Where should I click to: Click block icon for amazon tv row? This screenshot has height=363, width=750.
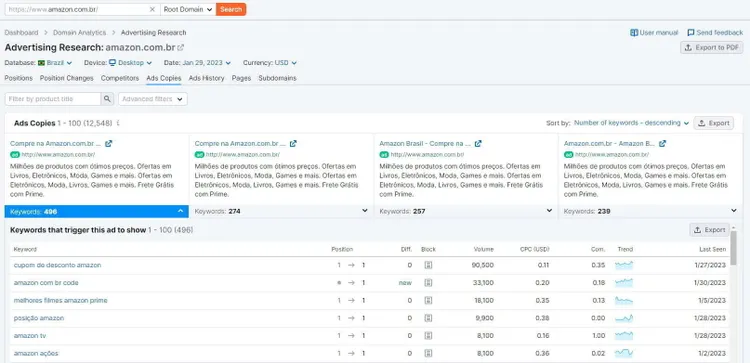(428, 336)
